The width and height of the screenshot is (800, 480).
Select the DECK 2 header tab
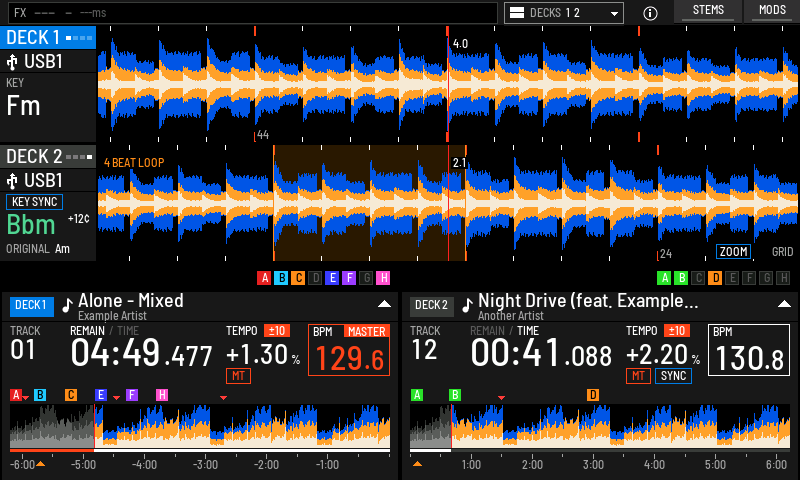pos(48,156)
